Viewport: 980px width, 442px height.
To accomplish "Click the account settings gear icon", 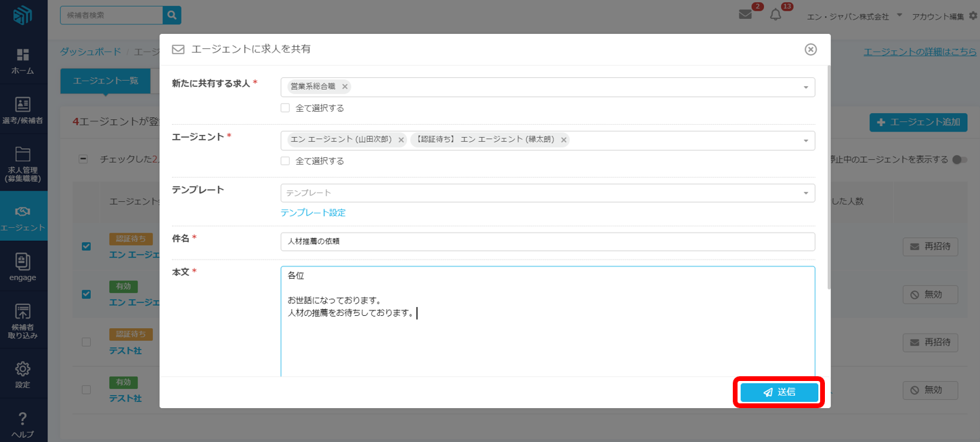I will point(973,16).
